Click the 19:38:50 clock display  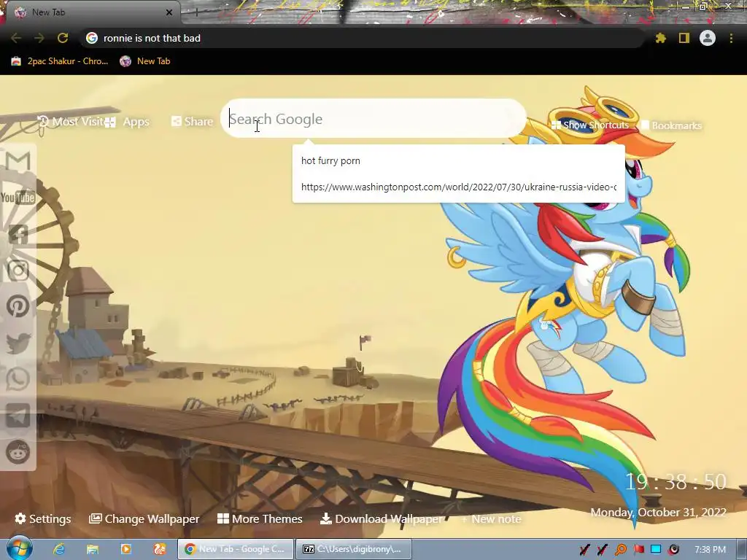676,482
